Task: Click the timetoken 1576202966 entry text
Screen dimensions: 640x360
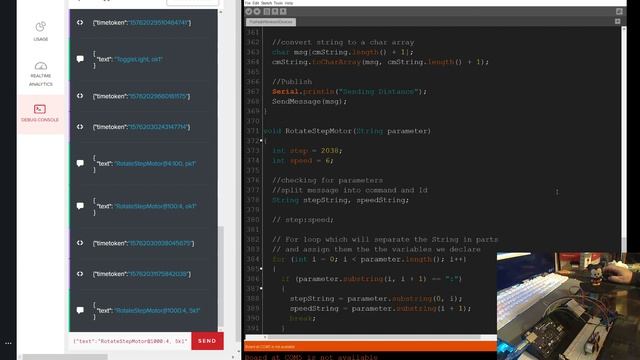Action: [141, 96]
